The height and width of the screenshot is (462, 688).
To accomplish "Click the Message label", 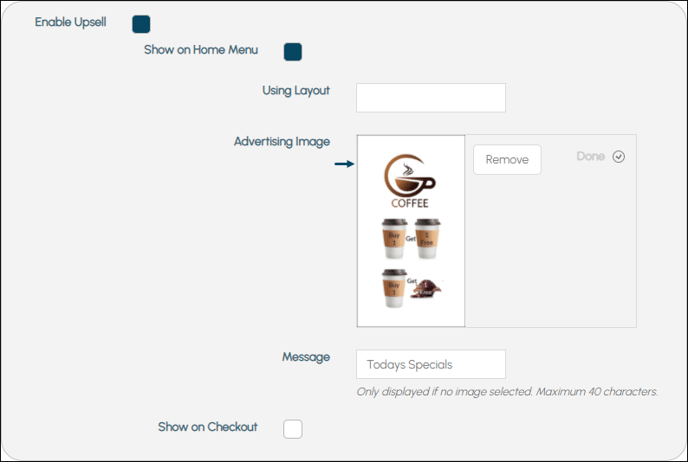I will [x=306, y=357].
